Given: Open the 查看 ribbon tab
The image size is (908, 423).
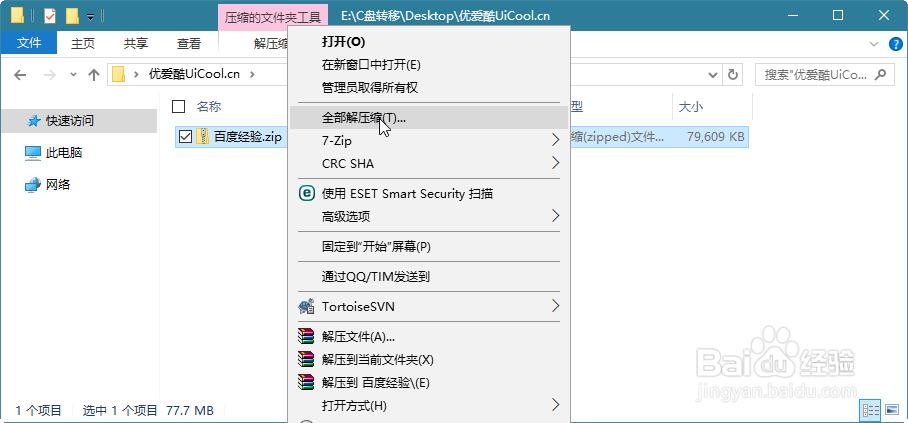Looking at the screenshot, I should pyautogui.click(x=188, y=43).
